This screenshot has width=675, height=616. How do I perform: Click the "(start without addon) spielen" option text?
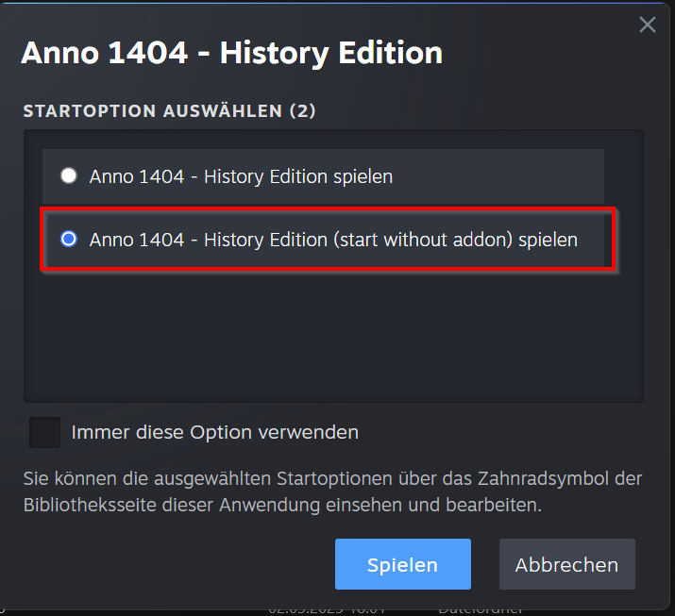tap(455, 240)
